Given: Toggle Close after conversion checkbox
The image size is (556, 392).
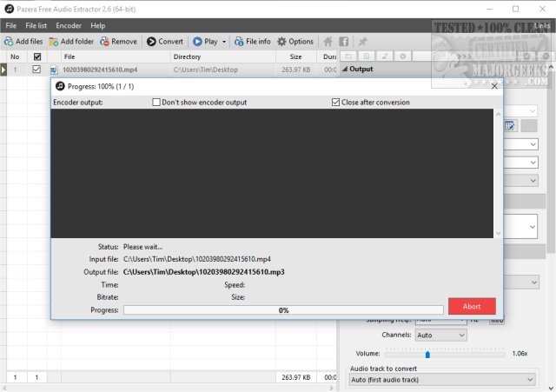Looking at the screenshot, I should (335, 103).
